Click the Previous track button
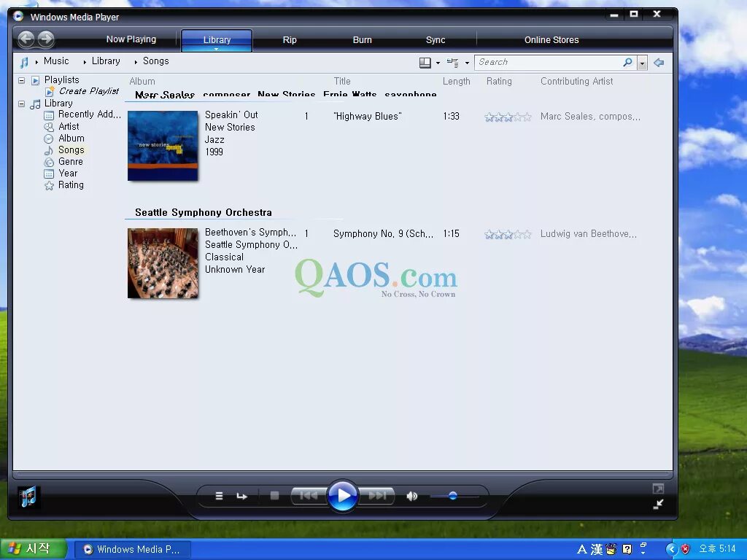The height and width of the screenshot is (560, 747). [x=309, y=496]
